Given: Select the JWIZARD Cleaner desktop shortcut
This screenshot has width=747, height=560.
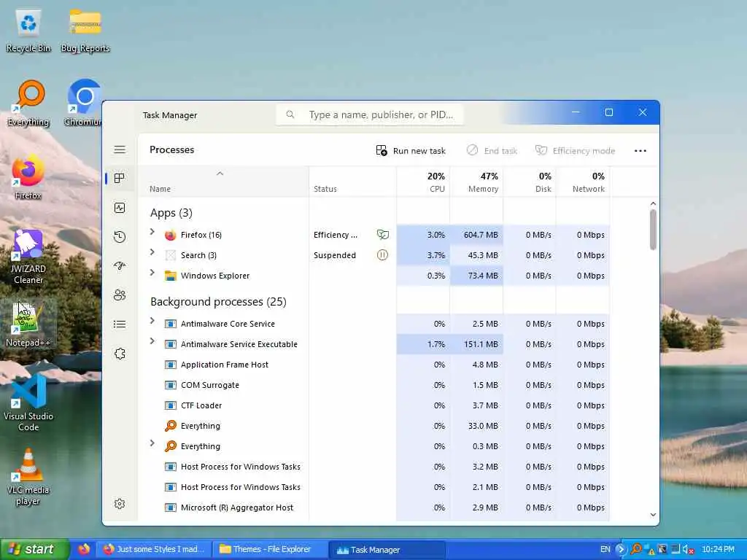Looking at the screenshot, I should (28, 256).
